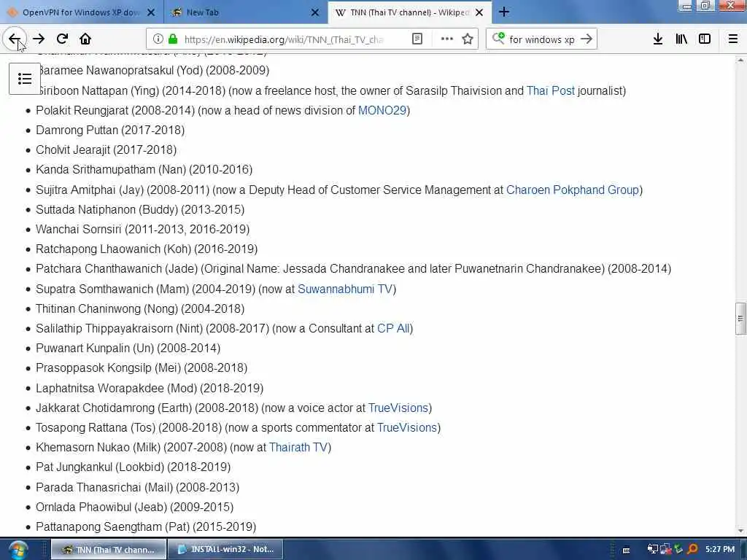747x560 pixels.
Task: Click the 'for windows xp' search box
Action: point(542,39)
